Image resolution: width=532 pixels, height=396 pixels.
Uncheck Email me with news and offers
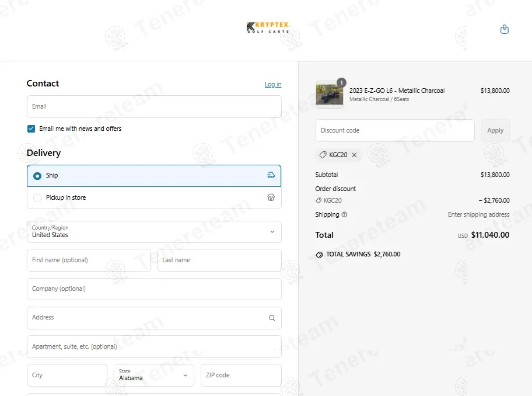click(x=32, y=128)
